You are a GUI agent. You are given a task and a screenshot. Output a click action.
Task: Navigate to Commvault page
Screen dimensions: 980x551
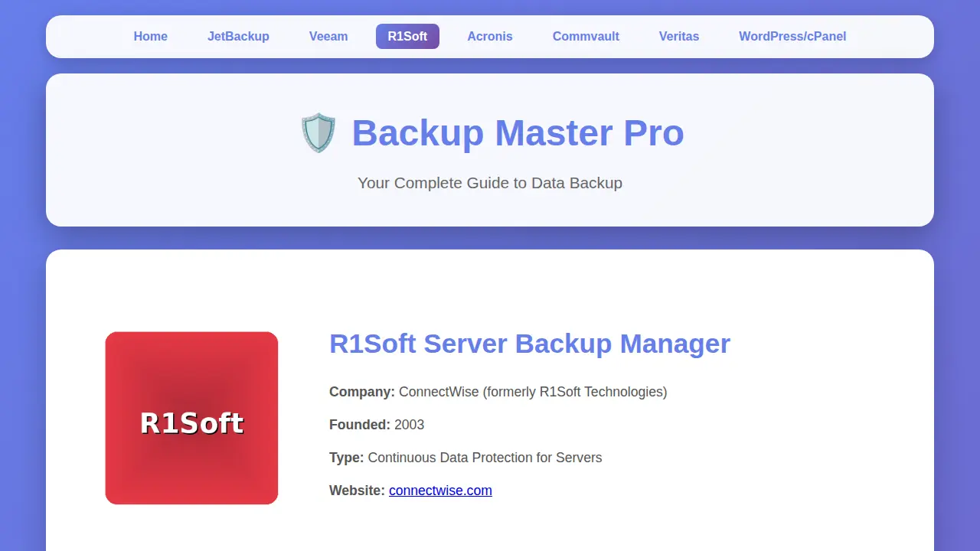click(x=586, y=36)
